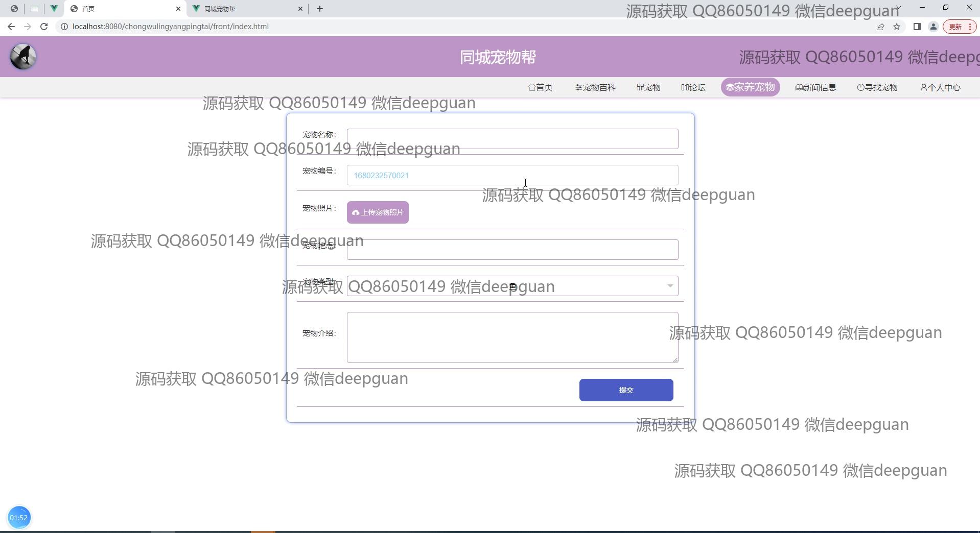Open the share page icon in address bar
The image size is (980, 533).
(880, 27)
